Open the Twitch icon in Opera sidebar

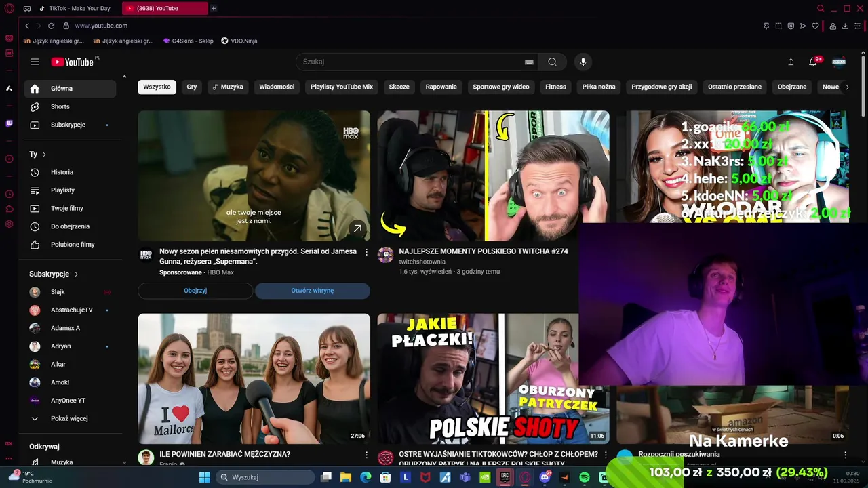(x=9, y=123)
